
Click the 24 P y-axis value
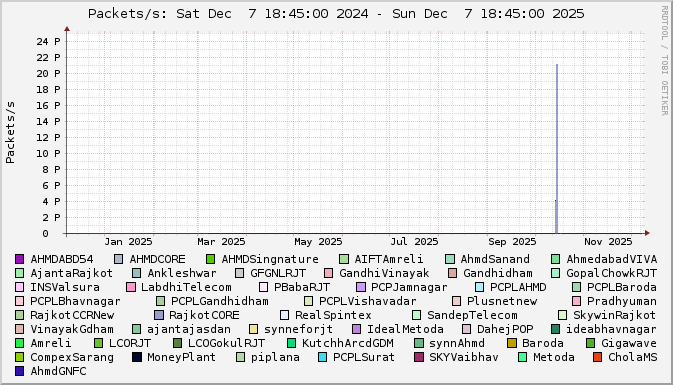point(48,42)
